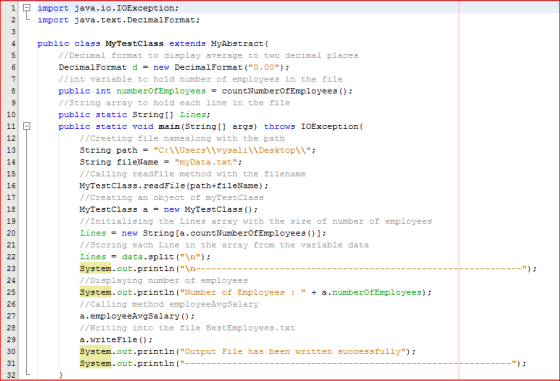560x381 pixels.
Task: Click the main method name
Action: [169, 126]
